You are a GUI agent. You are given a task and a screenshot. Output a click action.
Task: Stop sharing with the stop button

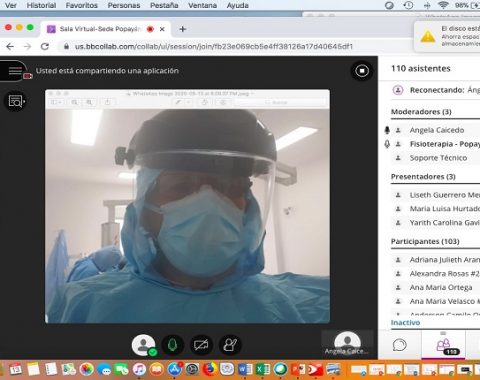362,71
